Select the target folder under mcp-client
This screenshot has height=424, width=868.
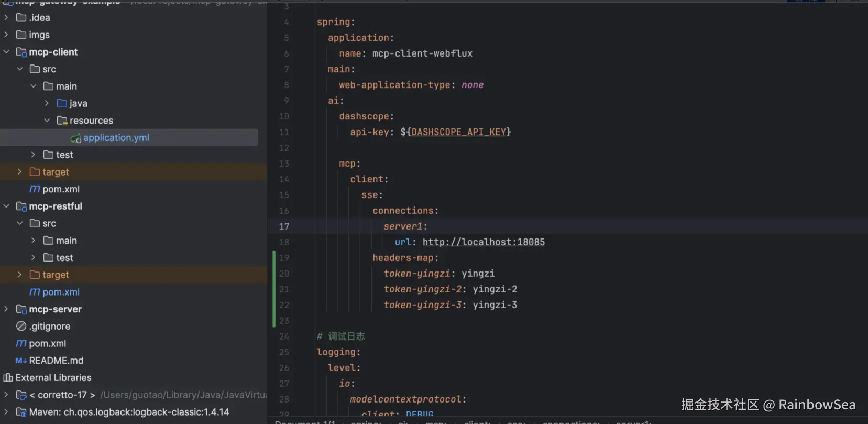56,172
